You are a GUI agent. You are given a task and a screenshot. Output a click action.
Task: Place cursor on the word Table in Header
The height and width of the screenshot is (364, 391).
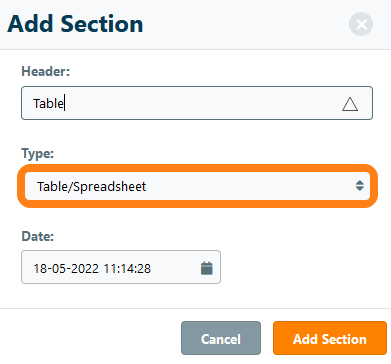[48, 103]
